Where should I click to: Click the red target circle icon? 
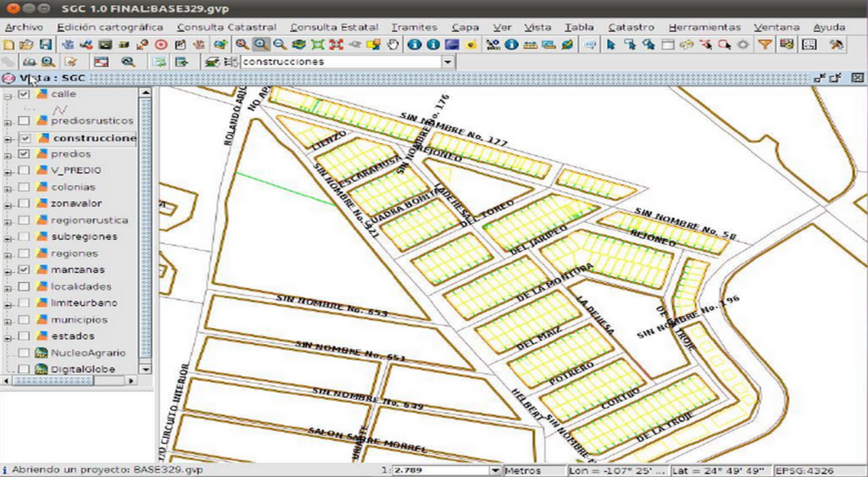161,44
